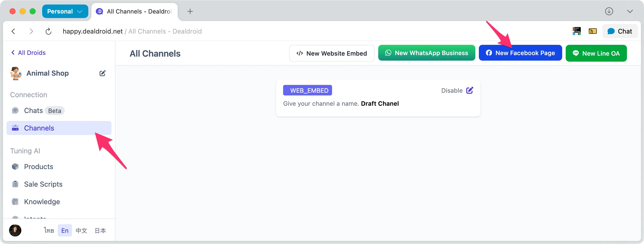The height and width of the screenshot is (244, 644).
Task: Open Sale Scripts clipboard icon
Action: pyautogui.click(x=15, y=184)
